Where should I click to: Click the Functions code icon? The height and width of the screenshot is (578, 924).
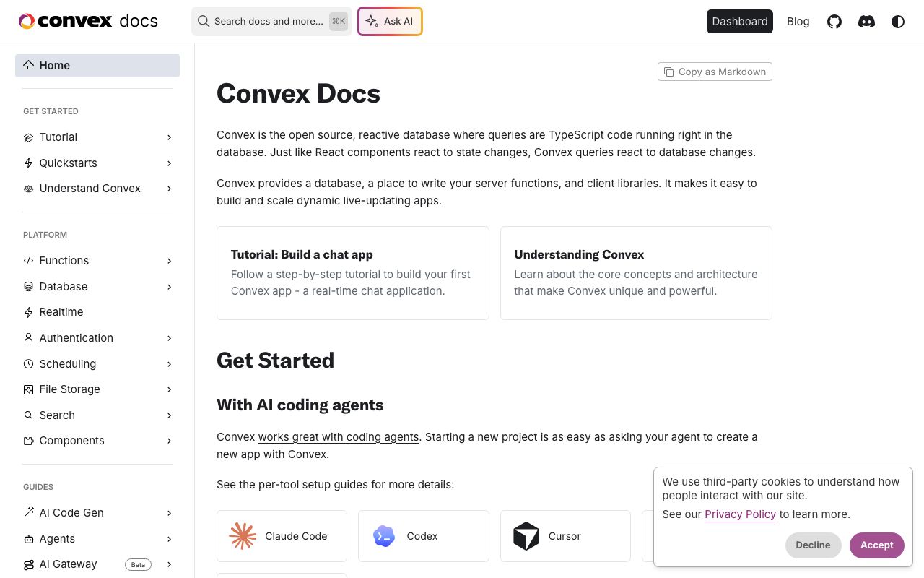(x=29, y=261)
